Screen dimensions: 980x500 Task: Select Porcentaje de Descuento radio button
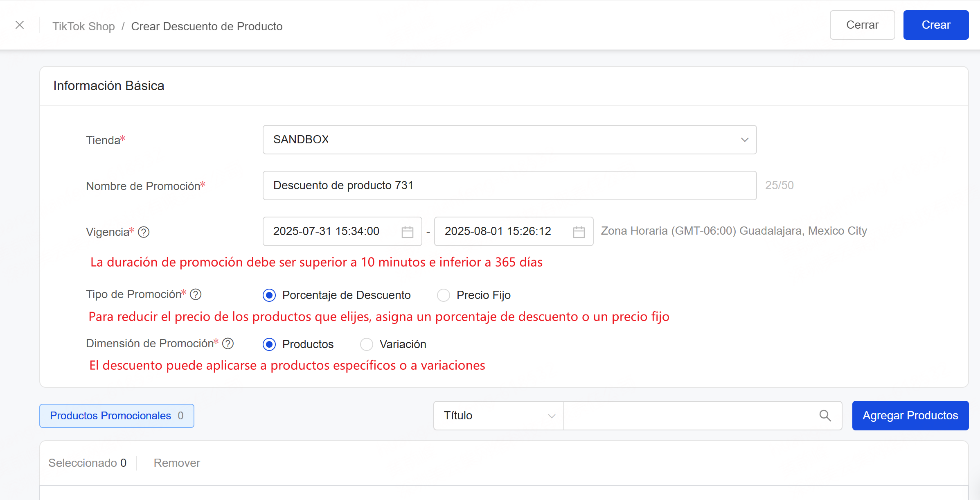tap(269, 295)
